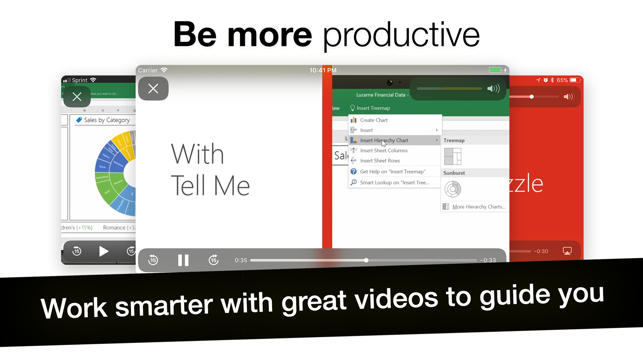This screenshot has height=362, width=643.
Task: Select the Sunburst chart icon
Action: click(x=453, y=189)
